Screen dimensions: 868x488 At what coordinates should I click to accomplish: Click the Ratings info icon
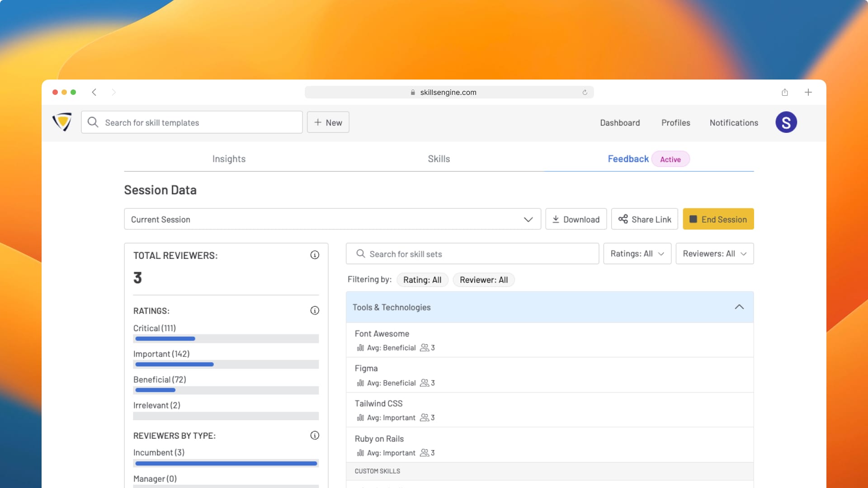[x=315, y=310]
